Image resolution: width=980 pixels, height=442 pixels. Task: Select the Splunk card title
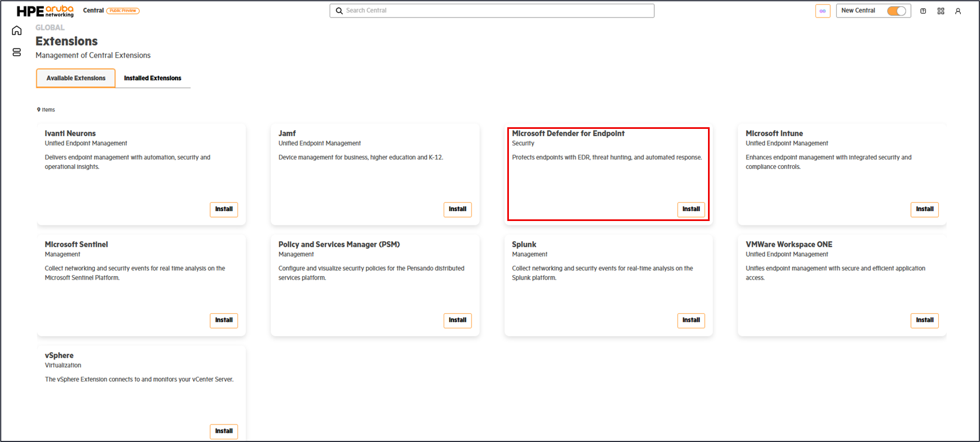(524, 245)
